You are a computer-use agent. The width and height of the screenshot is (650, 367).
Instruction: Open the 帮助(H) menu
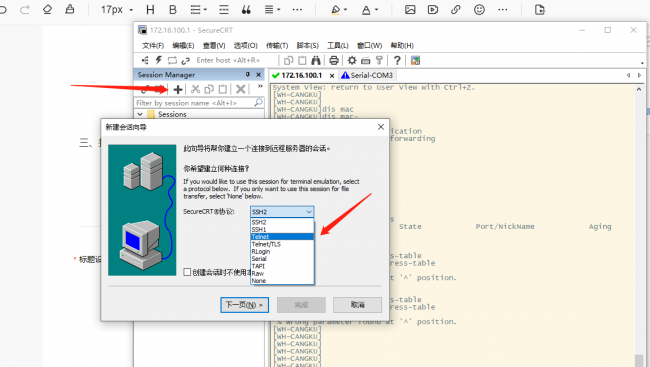(x=402, y=46)
